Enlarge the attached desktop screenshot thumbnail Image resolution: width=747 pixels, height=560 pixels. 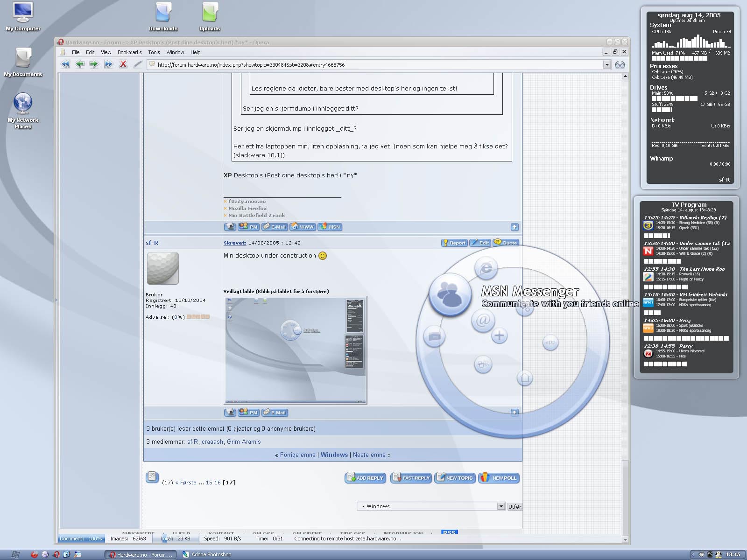pos(295,350)
